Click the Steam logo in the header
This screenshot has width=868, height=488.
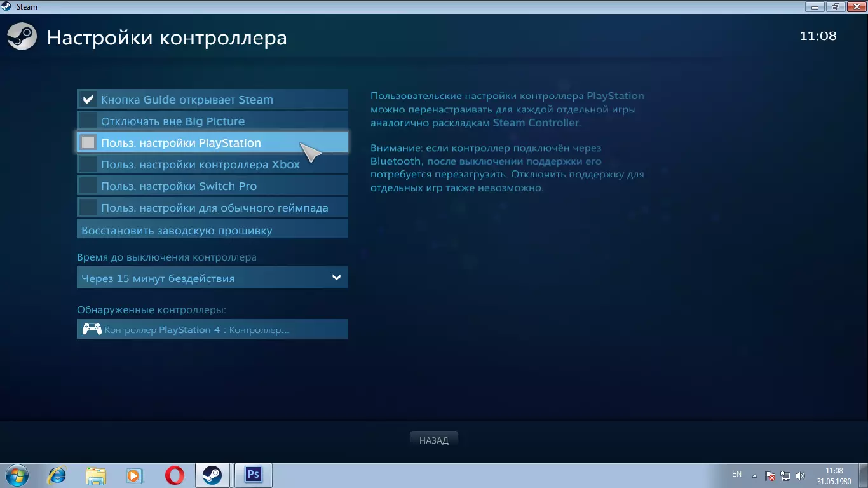[22, 37]
